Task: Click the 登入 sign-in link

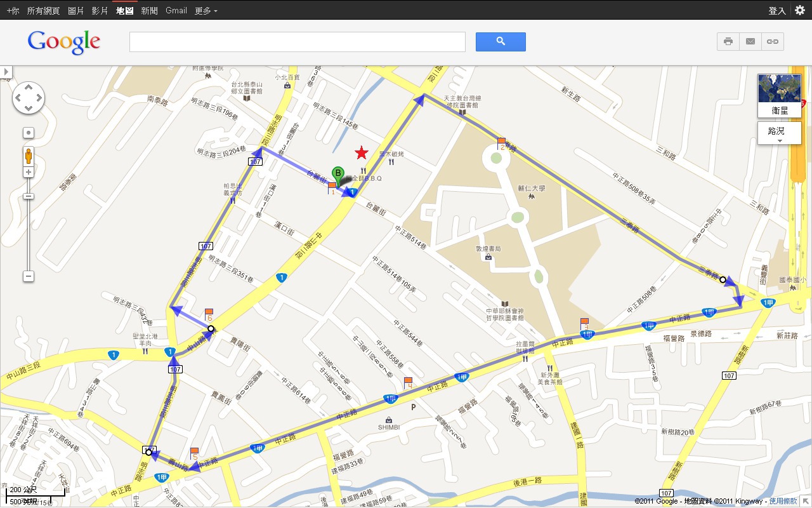Action: (x=777, y=10)
